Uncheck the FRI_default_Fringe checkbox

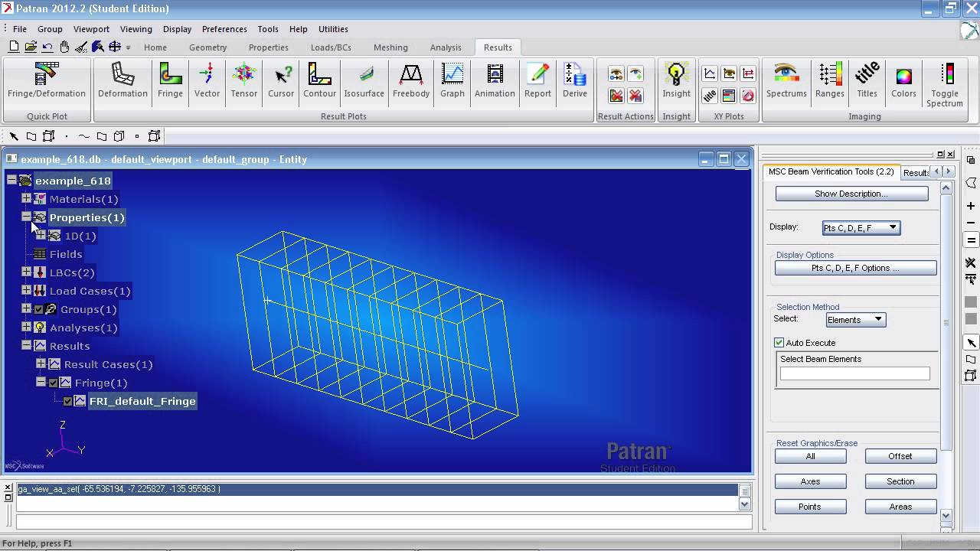(68, 401)
